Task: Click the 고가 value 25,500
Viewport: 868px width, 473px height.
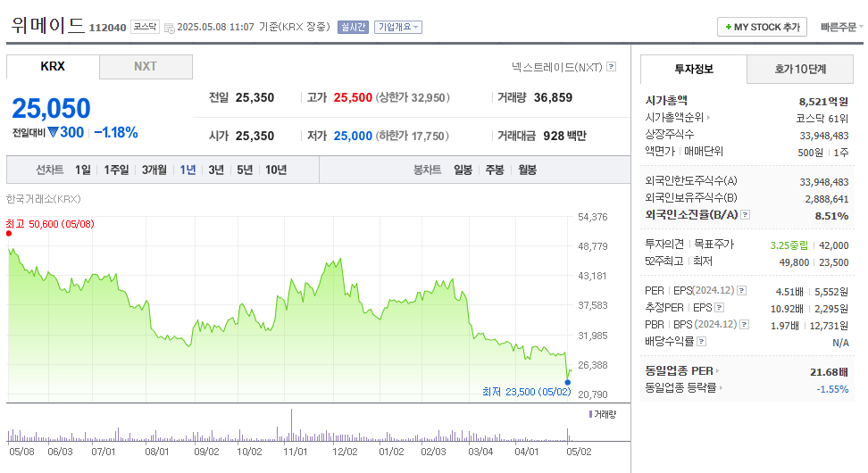Action: pyautogui.click(x=353, y=98)
